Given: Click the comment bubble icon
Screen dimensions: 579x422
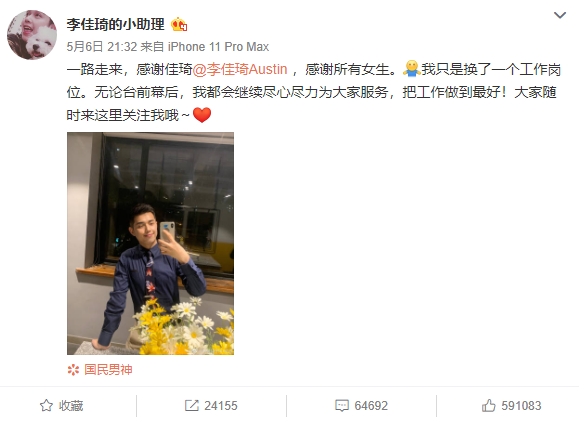Looking at the screenshot, I should coord(342,405).
